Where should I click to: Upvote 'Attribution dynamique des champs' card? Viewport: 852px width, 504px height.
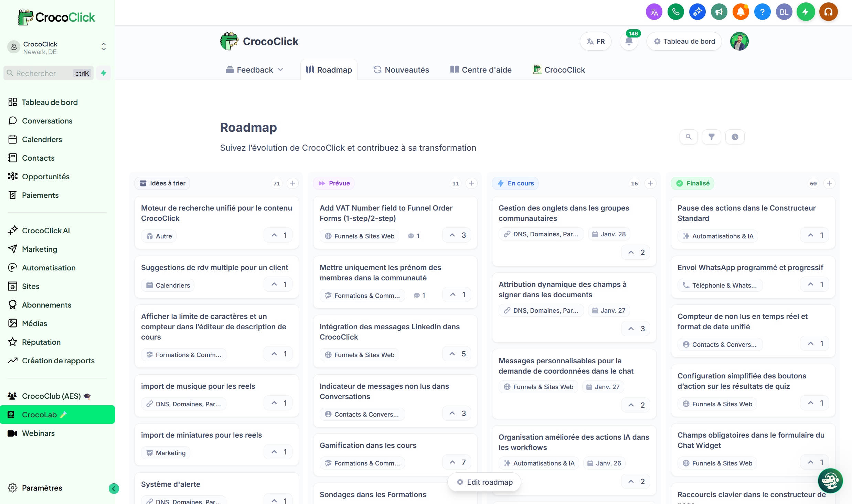click(x=636, y=329)
